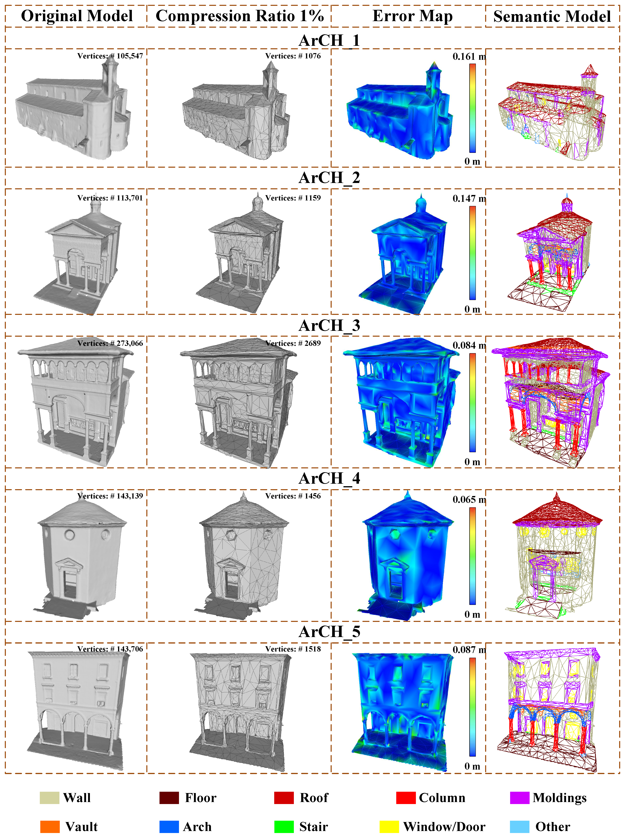This screenshot has width=627, height=840.
Task: Click the Compression Ratio 1% column header
Action: (240, 16)
